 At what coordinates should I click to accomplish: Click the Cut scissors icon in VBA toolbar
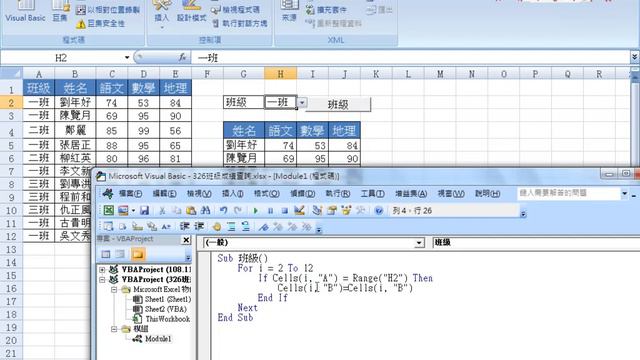click(x=162, y=211)
